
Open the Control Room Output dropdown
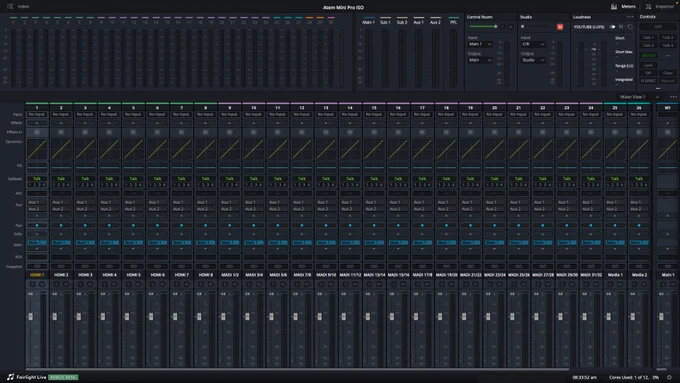pyautogui.click(x=480, y=60)
